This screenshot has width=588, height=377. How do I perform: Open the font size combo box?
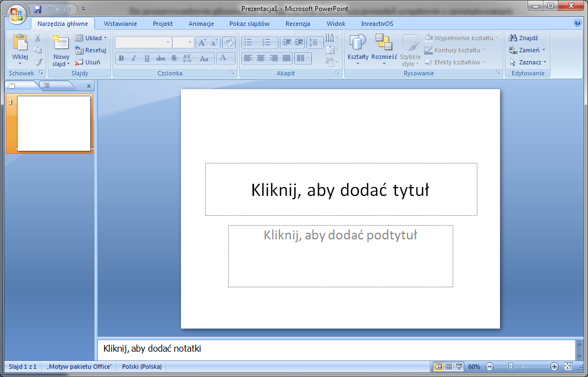pyautogui.click(x=183, y=42)
